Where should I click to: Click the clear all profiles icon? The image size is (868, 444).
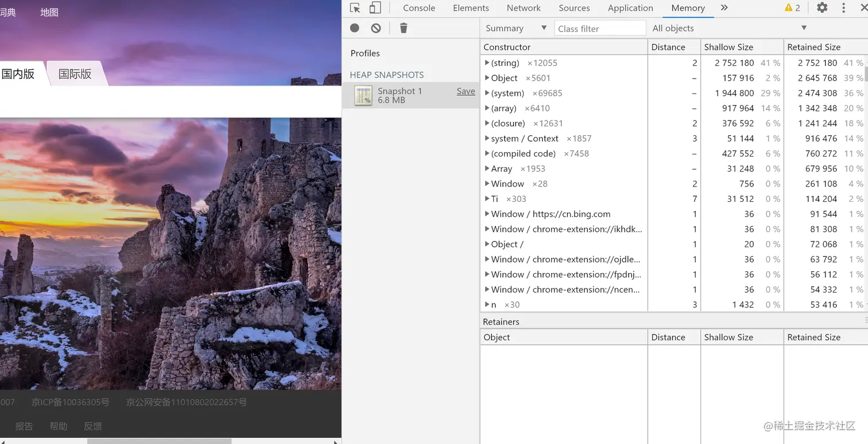(x=376, y=28)
